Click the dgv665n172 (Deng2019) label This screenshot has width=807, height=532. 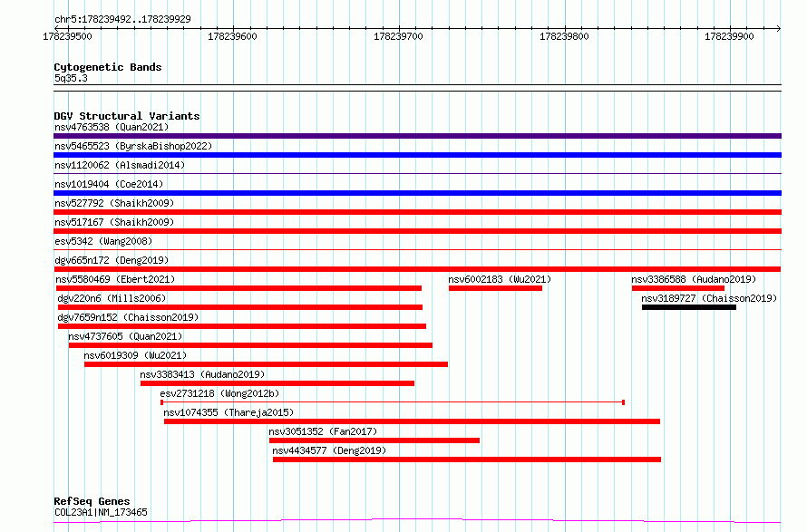(112, 260)
